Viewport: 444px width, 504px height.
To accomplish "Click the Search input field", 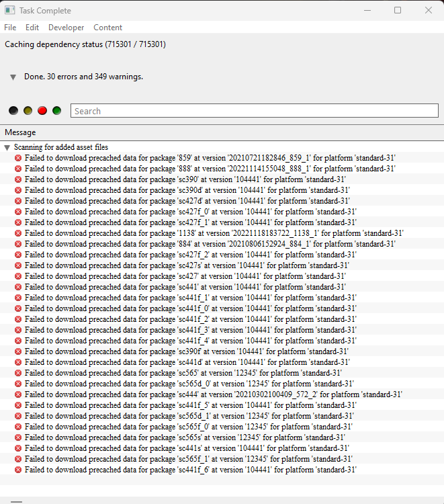I will coord(255,111).
